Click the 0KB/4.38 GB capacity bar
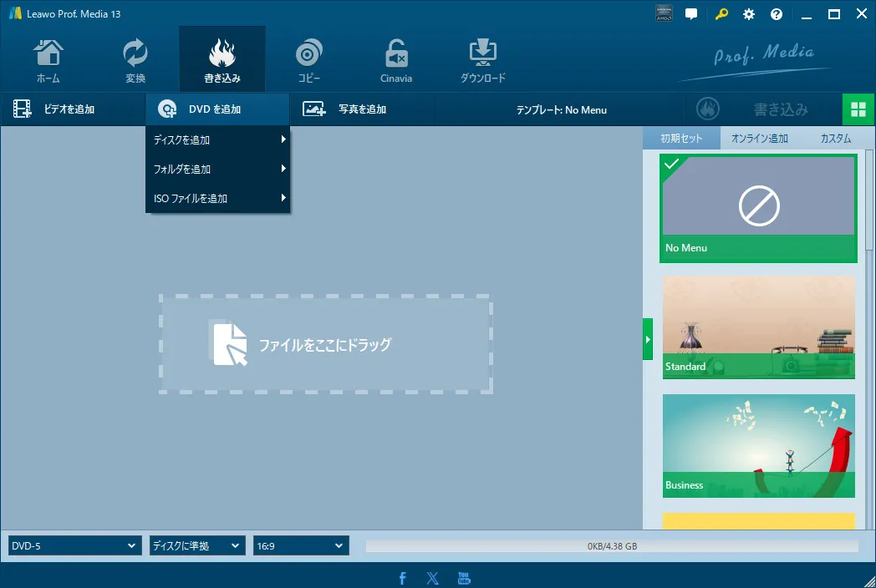876x588 pixels. [612, 546]
